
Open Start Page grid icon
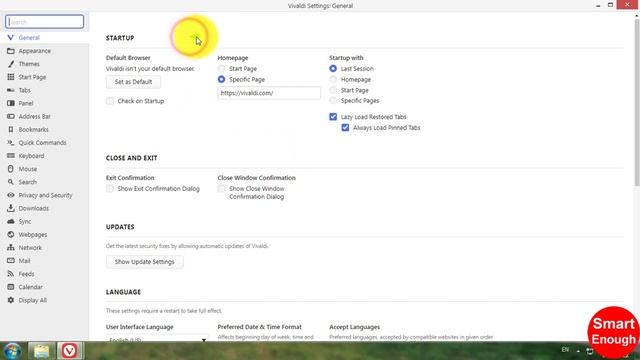[11, 77]
